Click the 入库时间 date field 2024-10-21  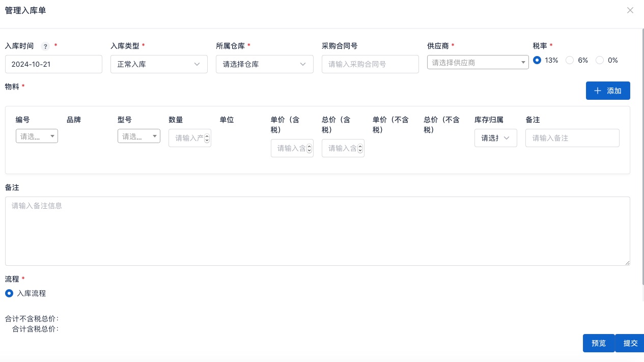coord(53,64)
